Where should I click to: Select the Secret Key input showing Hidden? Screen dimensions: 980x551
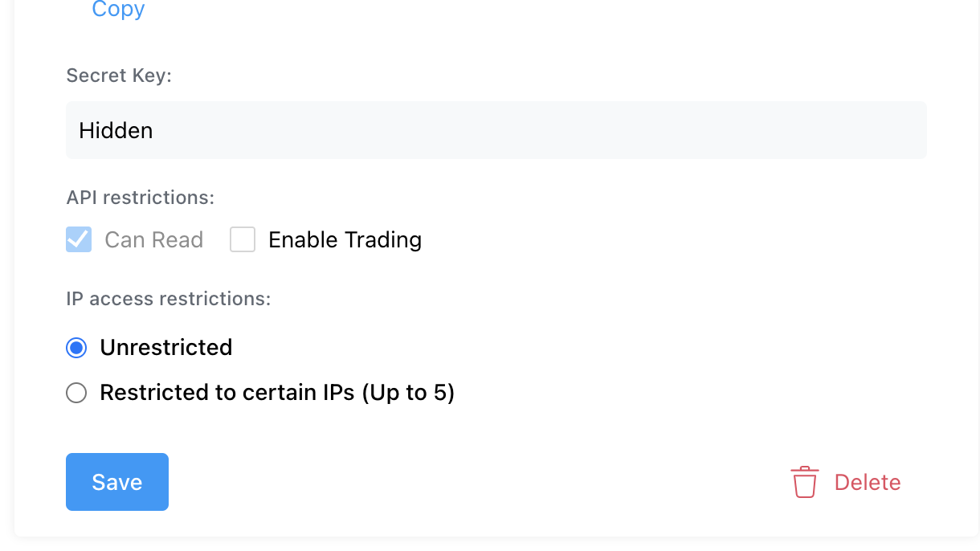(x=496, y=129)
